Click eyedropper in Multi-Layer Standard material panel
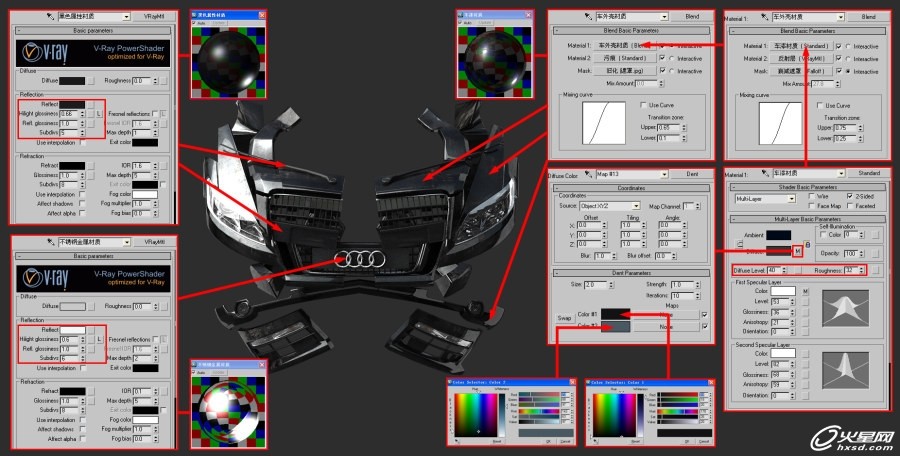Viewport: 900px width, 456px height. pos(764,173)
